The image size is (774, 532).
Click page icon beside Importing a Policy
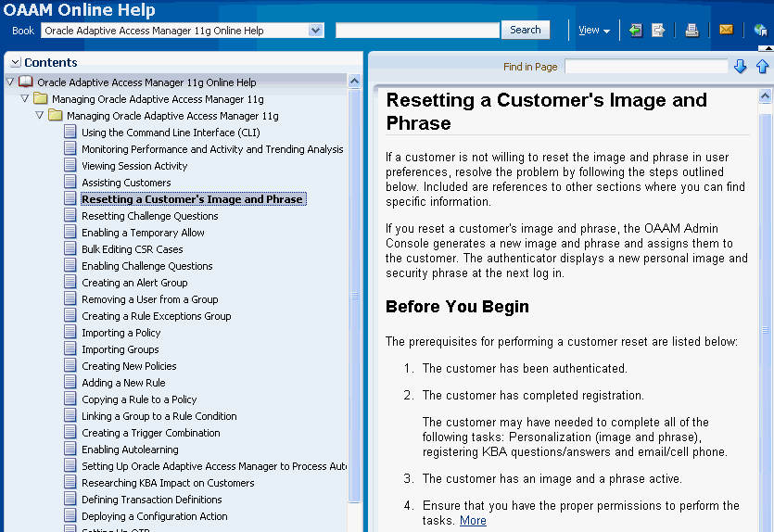(x=70, y=332)
